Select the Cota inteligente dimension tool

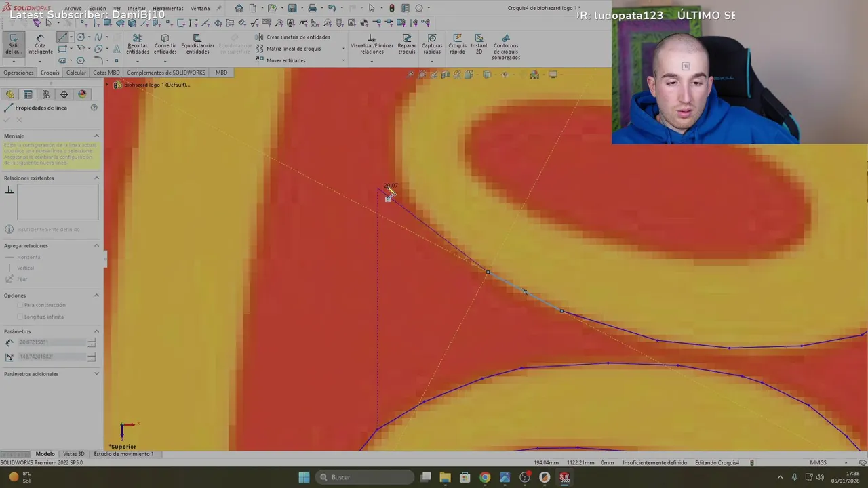[40, 43]
